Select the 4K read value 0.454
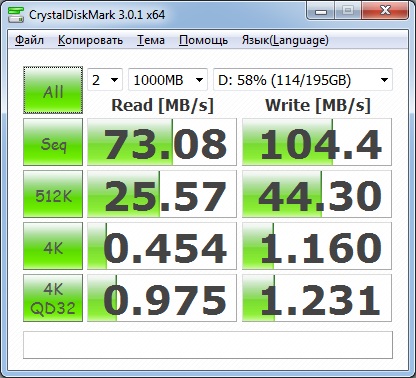416x378 pixels. click(162, 246)
